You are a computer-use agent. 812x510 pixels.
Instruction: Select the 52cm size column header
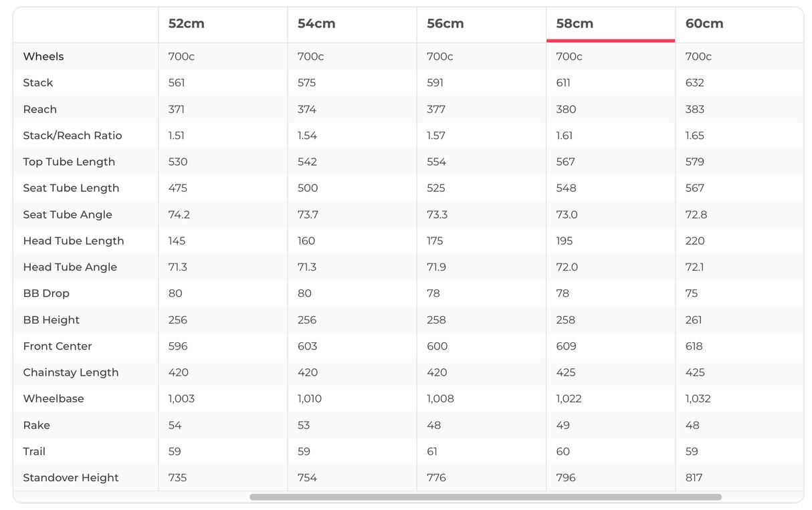coord(187,24)
